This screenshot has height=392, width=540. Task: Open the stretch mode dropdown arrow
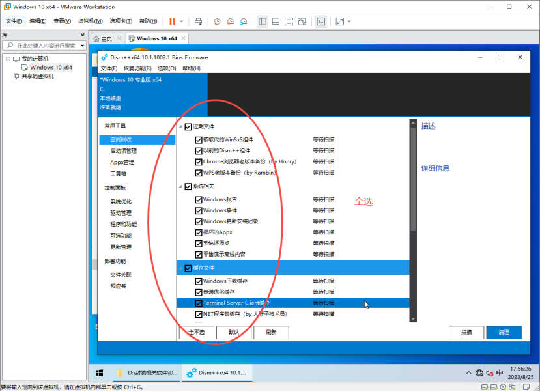(x=349, y=21)
